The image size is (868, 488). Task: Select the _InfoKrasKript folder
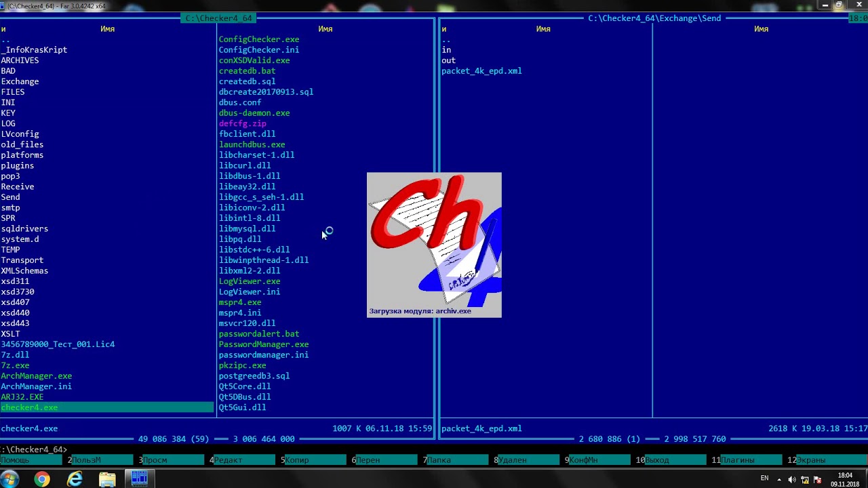pyautogui.click(x=34, y=50)
